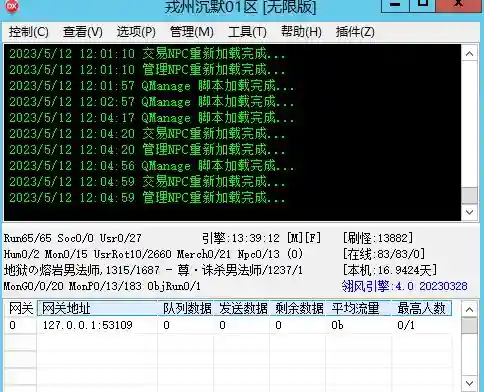Open the 查看(V) menu
Screen dimensions: 484x392
tap(83, 32)
